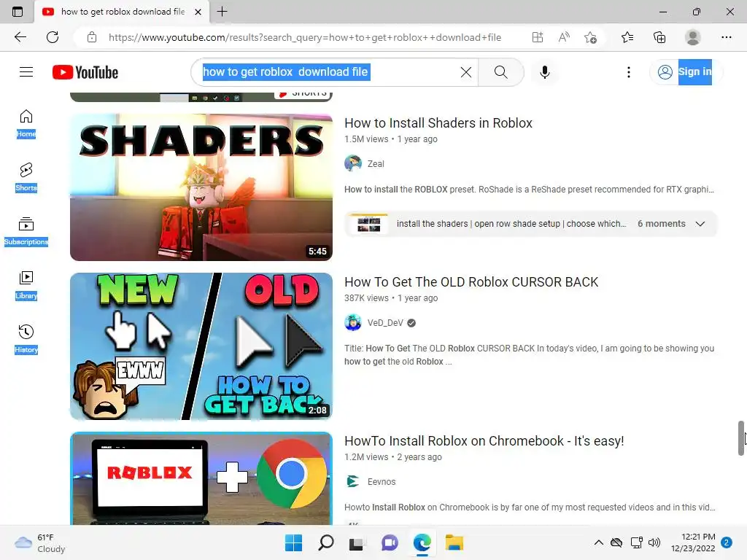Open the Chat app on taskbar
The height and width of the screenshot is (560, 747).
[390, 542]
